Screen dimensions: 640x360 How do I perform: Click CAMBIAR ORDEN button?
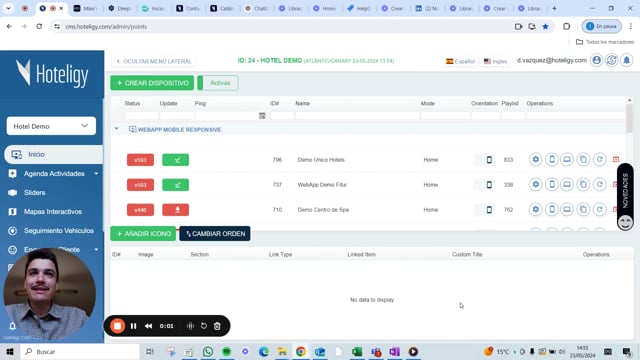[215, 233]
